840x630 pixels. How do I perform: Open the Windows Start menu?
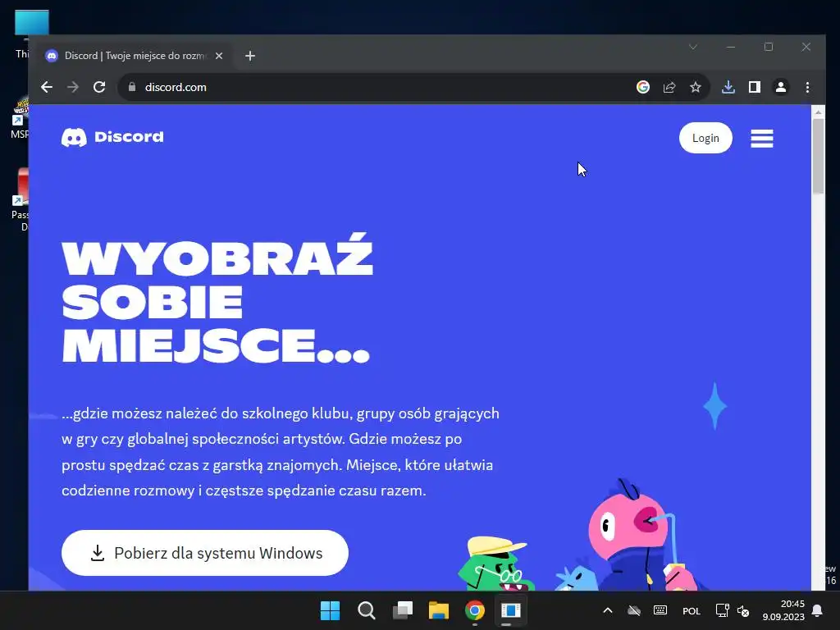(x=330, y=610)
